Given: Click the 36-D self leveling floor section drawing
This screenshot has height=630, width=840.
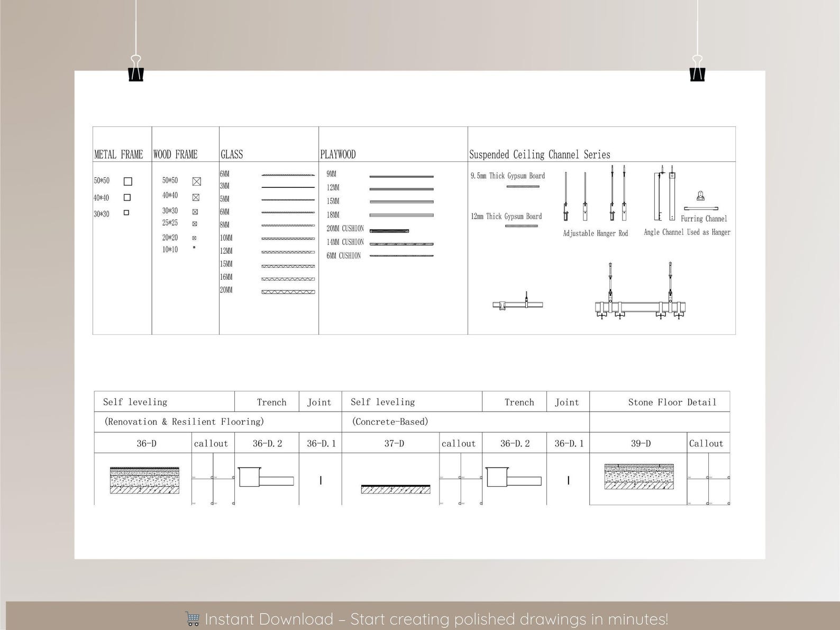Looking at the screenshot, I should pyautogui.click(x=144, y=480).
